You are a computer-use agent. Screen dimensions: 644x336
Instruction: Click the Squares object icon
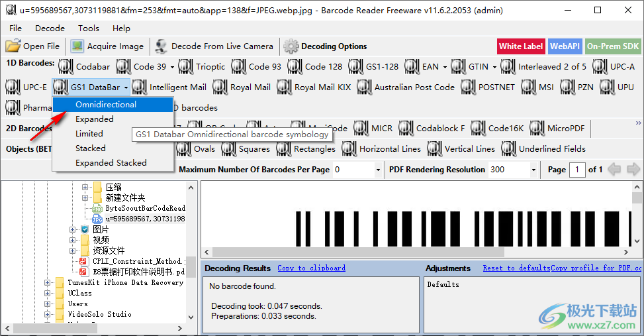[229, 149]
